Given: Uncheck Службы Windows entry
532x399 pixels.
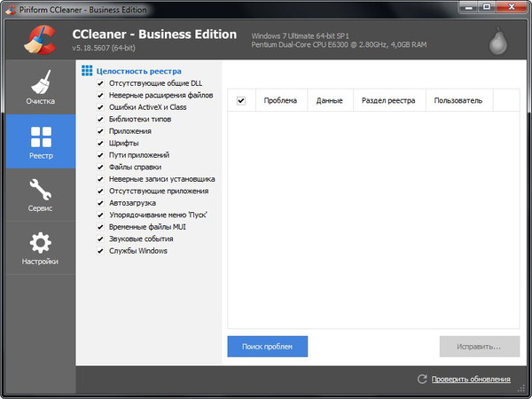Looking at the screenshot, I should pos(99,251).
